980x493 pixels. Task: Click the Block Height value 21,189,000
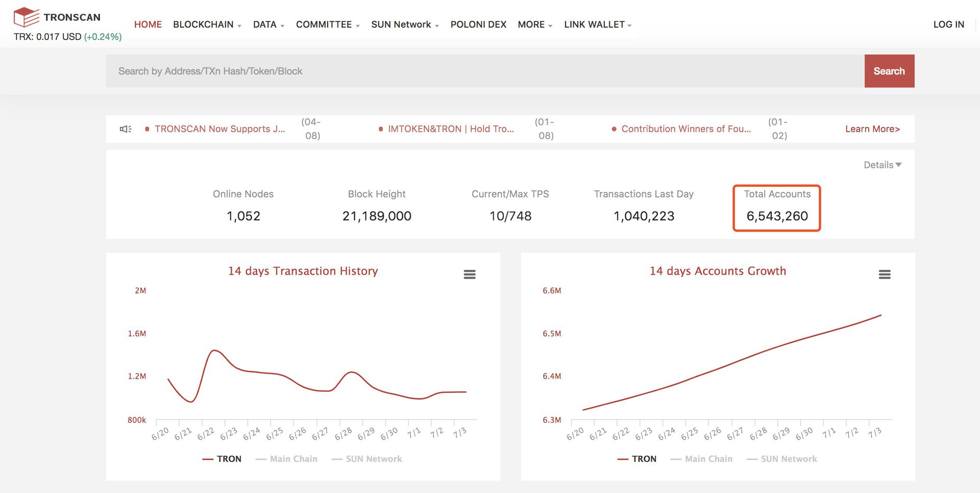coord(377,216)
